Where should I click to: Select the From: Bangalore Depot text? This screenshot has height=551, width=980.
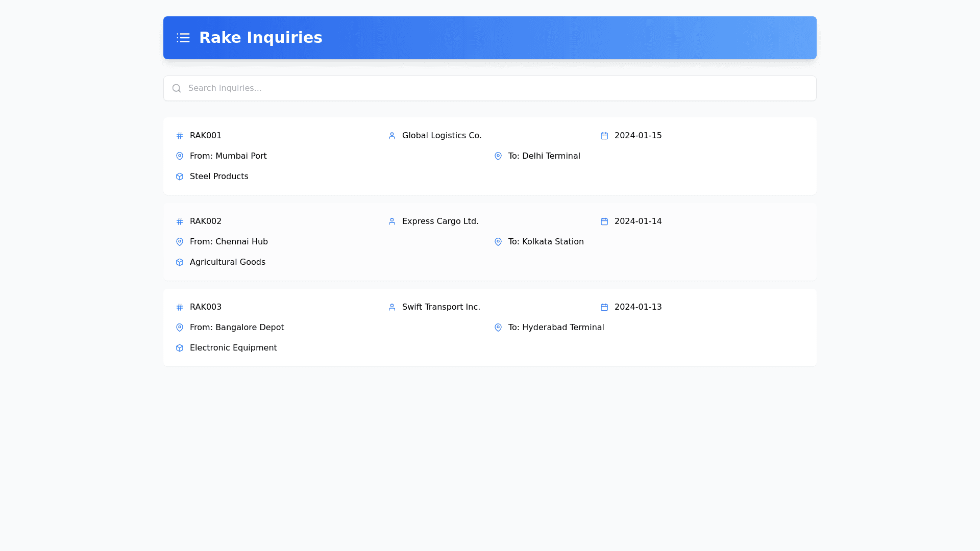coord(237,328)
